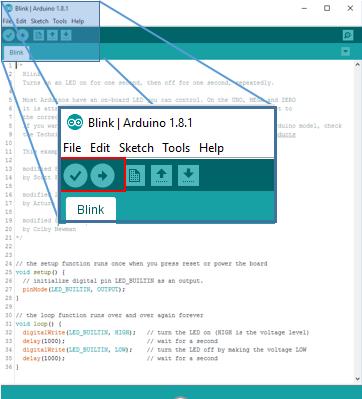Click the small Verify checkmark icon in the window toolbar
The width and height of the screenshot is (362, 399).
coord(9,35)
